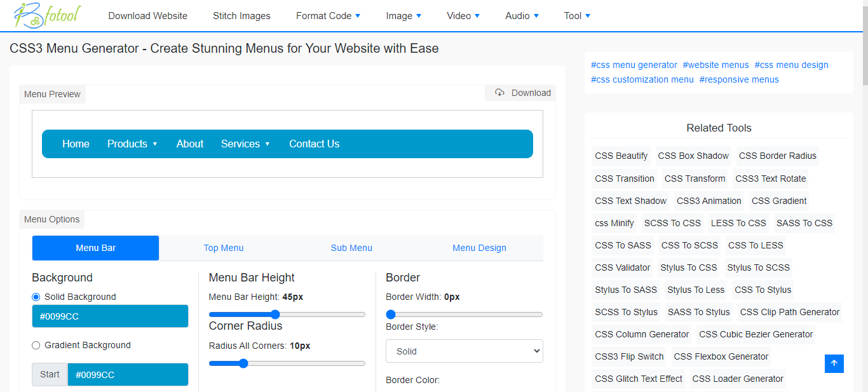
Task: Open the Audio dropdown menu
Action: 521,15
